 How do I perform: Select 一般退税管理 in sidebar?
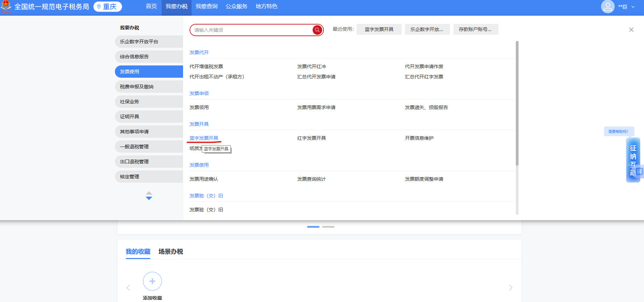pos(149,147)
